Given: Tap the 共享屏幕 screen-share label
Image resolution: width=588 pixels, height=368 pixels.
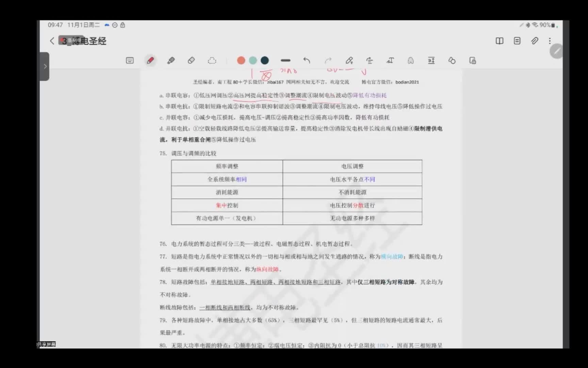Looking at the screenshot, I should [46, 344].
